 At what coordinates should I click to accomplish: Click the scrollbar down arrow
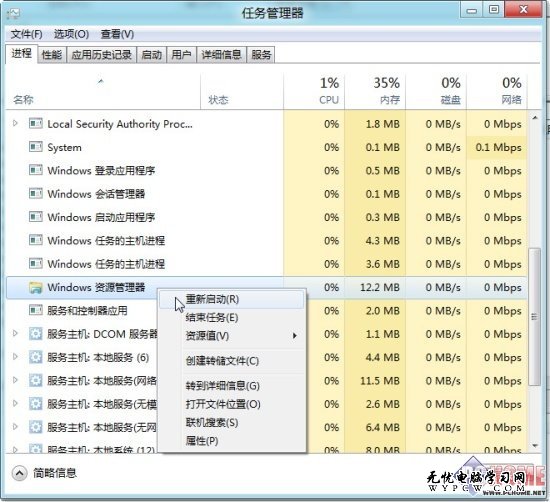pyautogui.click(x=535, y=446)
